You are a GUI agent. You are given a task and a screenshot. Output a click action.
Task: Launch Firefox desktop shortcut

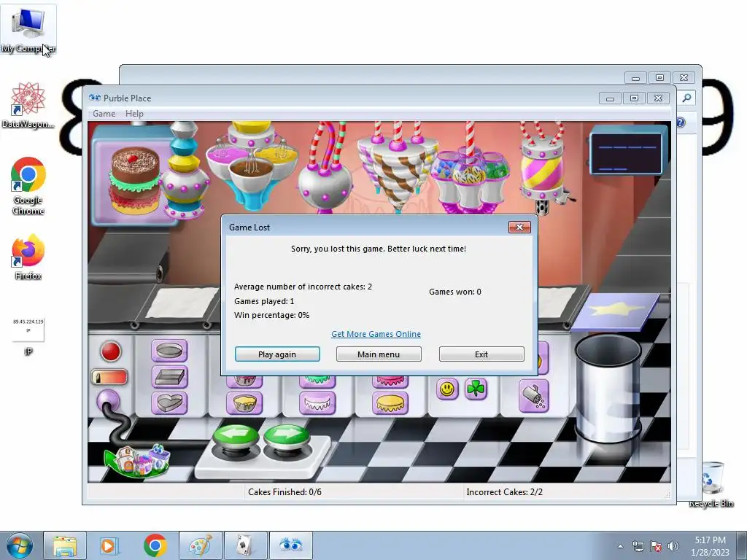28,257
